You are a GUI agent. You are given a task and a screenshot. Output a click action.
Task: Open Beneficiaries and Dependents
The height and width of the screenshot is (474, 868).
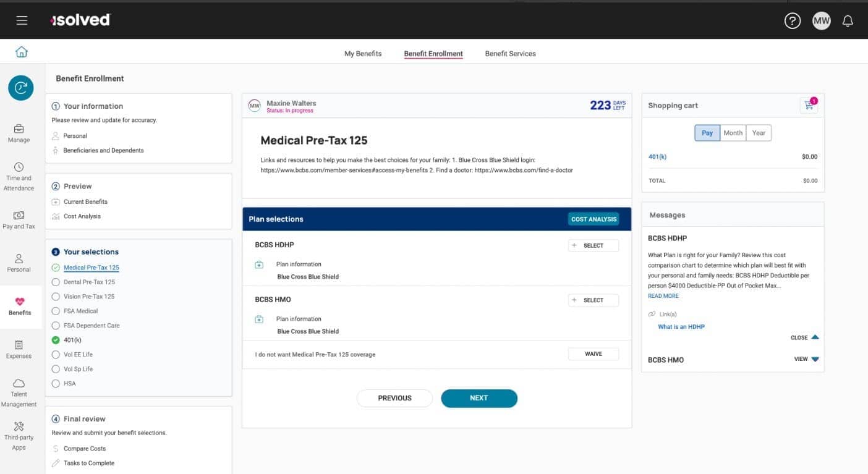click(103, 150)
